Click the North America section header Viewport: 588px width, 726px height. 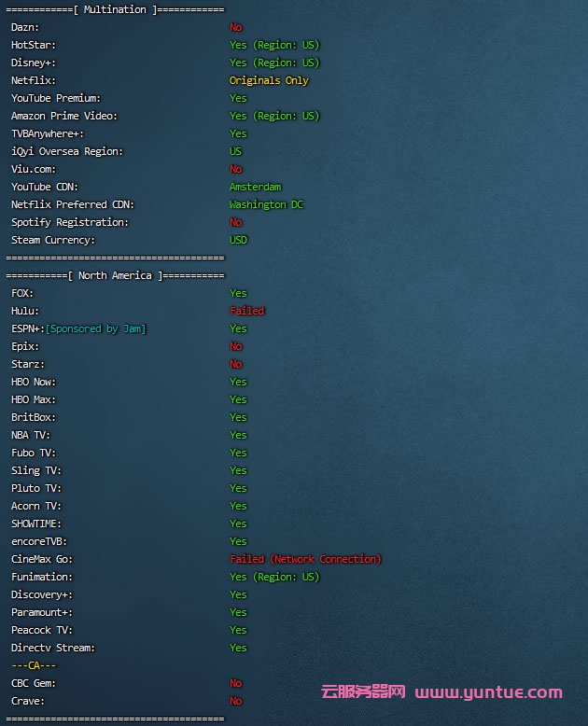click(x=115, y=275)
